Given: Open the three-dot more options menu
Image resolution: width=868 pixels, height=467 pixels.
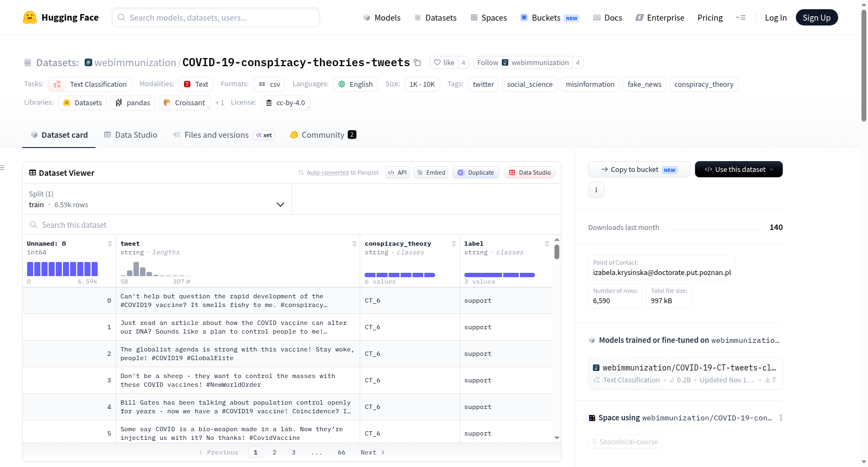Looking at the screenshot, I should pos(596,190).
